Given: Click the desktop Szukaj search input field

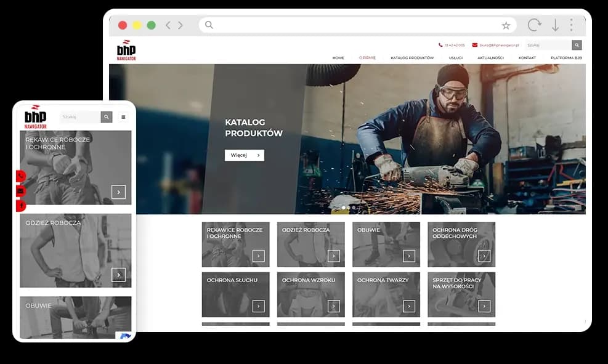Looking at the screenshot, I should coord(548,45).
